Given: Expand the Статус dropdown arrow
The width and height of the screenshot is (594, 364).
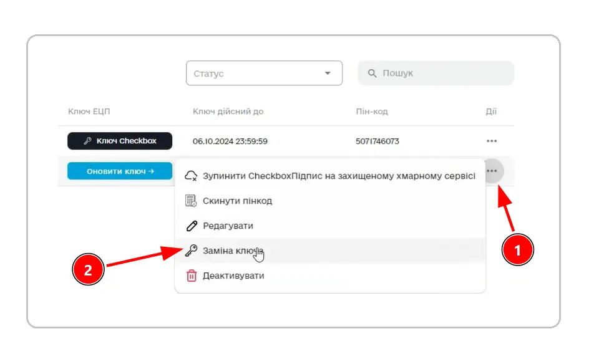Looking at the screenshot, I should (x=328, y=74).
